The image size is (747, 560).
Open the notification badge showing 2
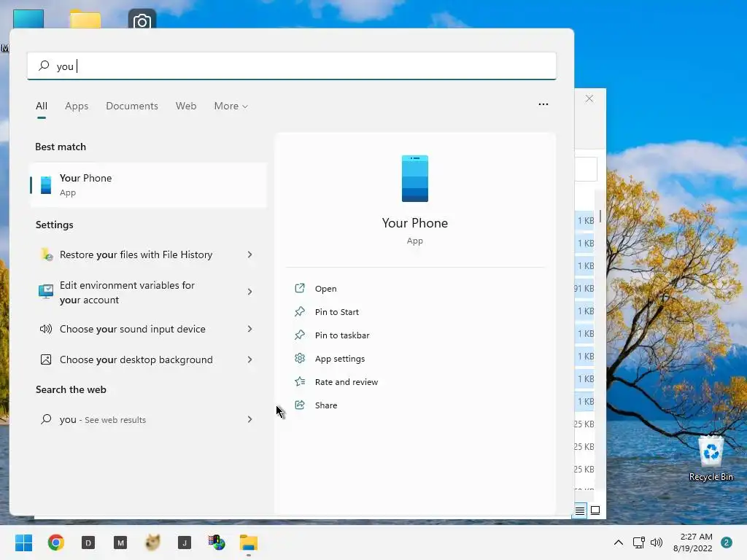[x=727, y=542]
